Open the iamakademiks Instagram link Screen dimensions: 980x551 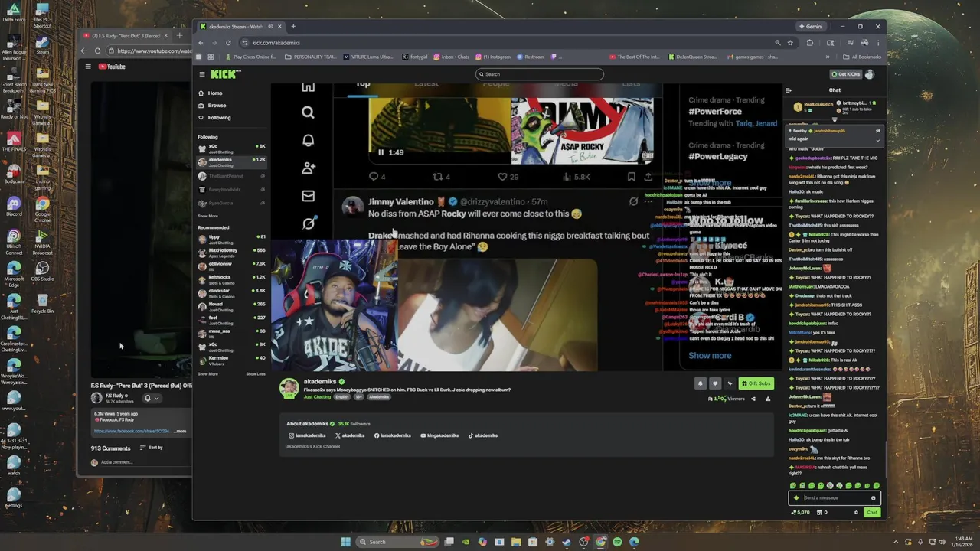[306, 435]
